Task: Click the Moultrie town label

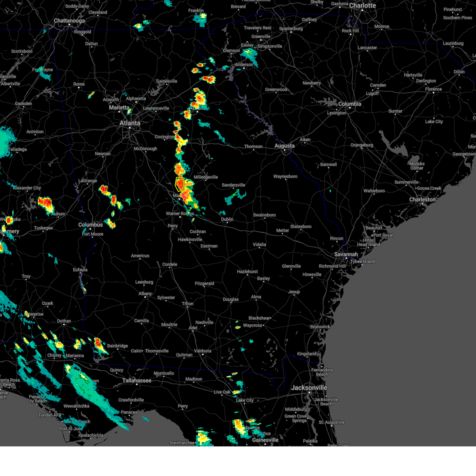Action: (x=169, y=325)
